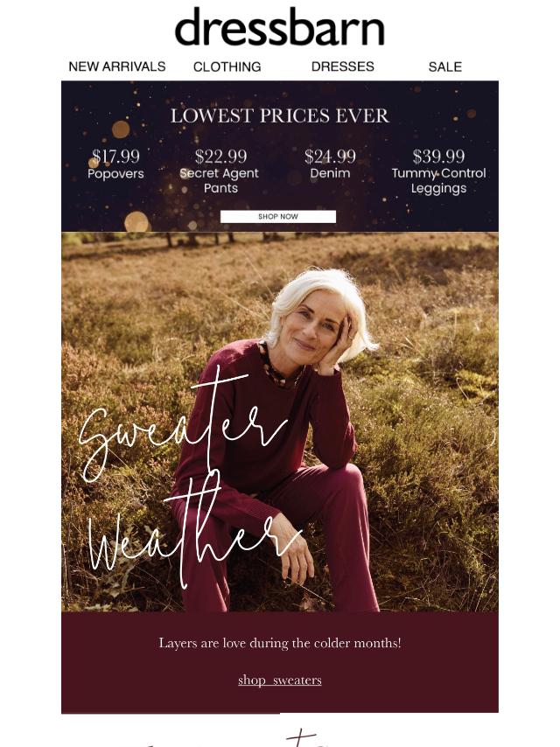
Task: Open the CLOTHING menu item
Action: 227,66
